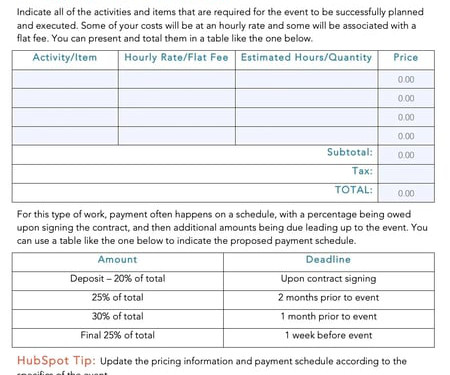Viewport: 450px width, 375px height.
Task: Select the TOTAL amount field
Action: (x=406, y=193)
